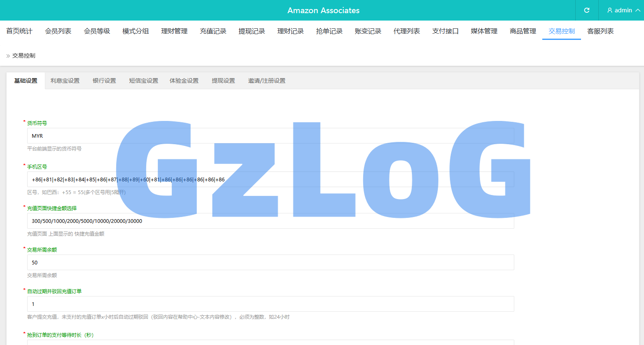644x345 pixels.
Task: Open the 短信宝设置 tab
Action: click(143, 81)
